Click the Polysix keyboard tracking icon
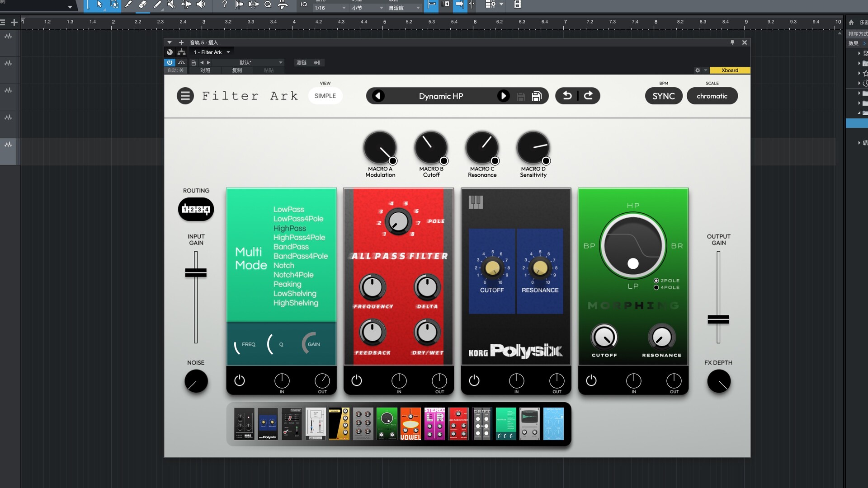 tap(476, 202)
